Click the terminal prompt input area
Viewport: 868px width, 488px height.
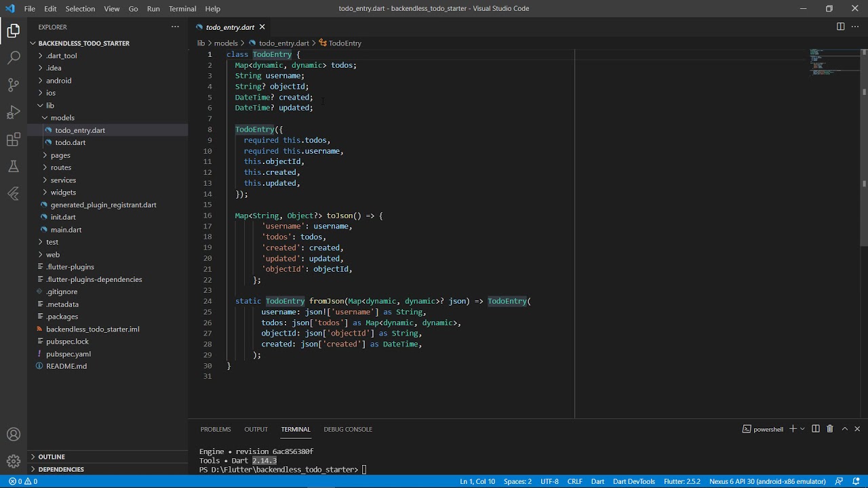tap(364, 469)
